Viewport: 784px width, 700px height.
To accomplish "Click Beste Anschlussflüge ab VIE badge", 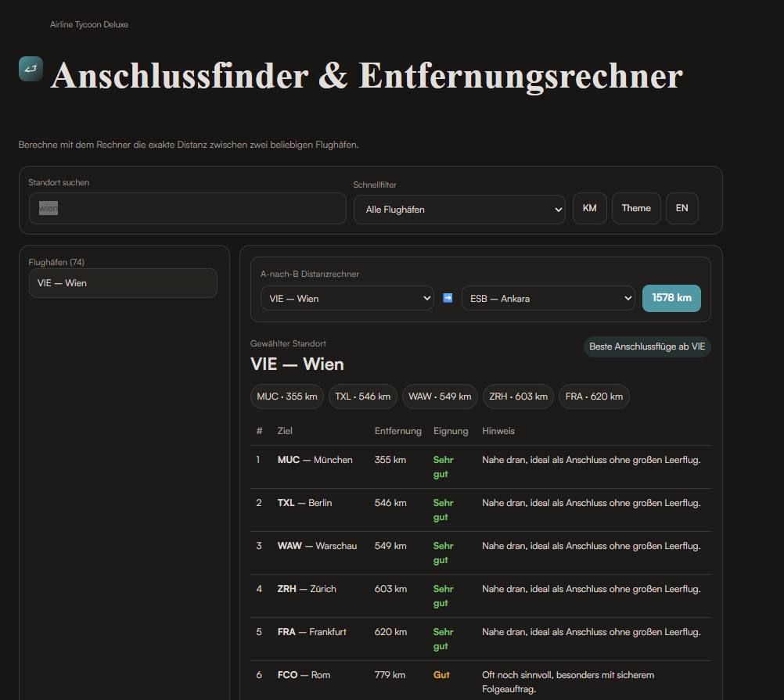I will [647, 346].
